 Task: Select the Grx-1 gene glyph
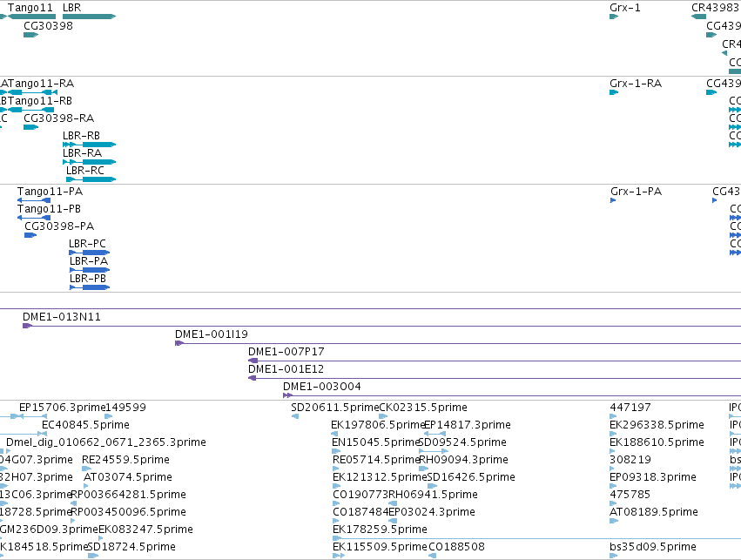click(x=614, y=17)
